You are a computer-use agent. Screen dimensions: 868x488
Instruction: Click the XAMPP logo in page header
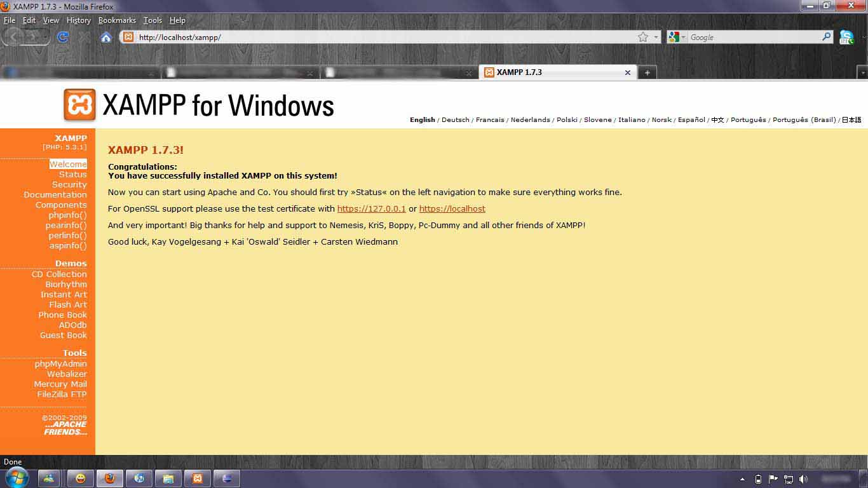click(x=79, y=105)
